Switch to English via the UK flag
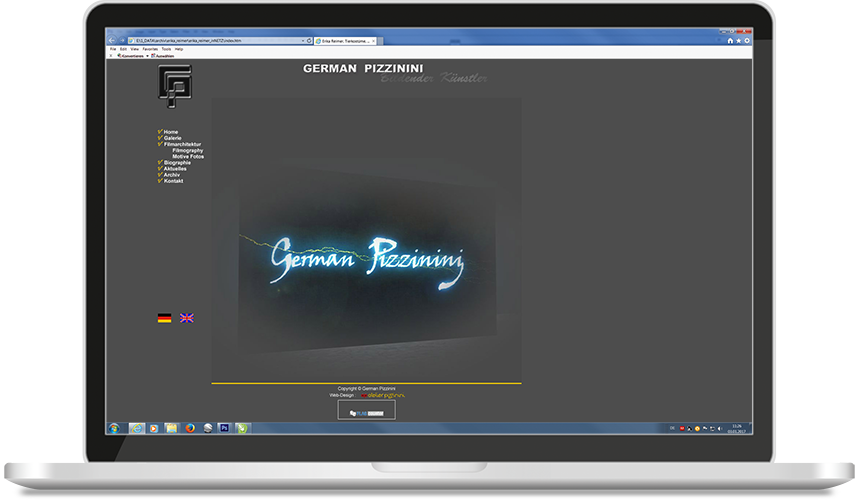 coord(187,318)
